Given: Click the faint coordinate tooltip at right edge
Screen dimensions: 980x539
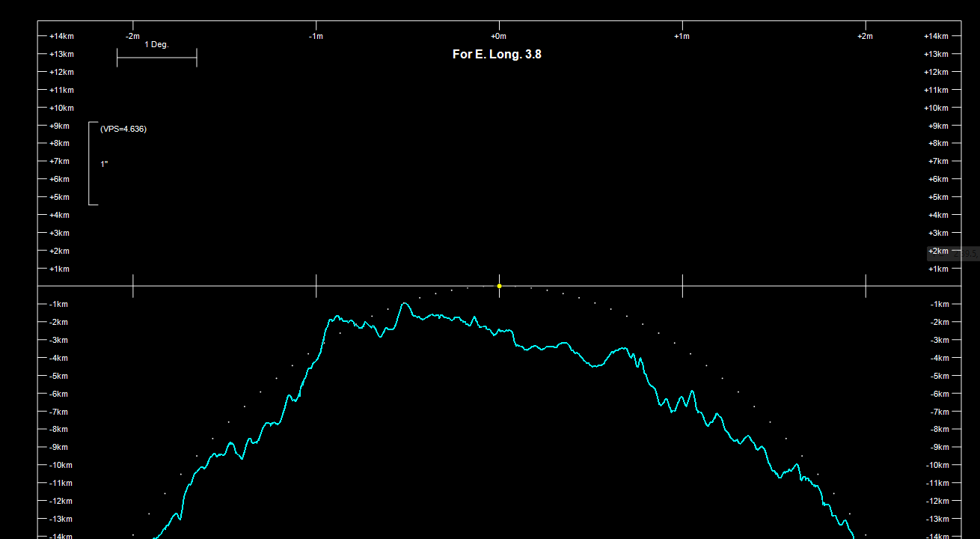Looking at the screenshot, I should (x=965, y=253).
